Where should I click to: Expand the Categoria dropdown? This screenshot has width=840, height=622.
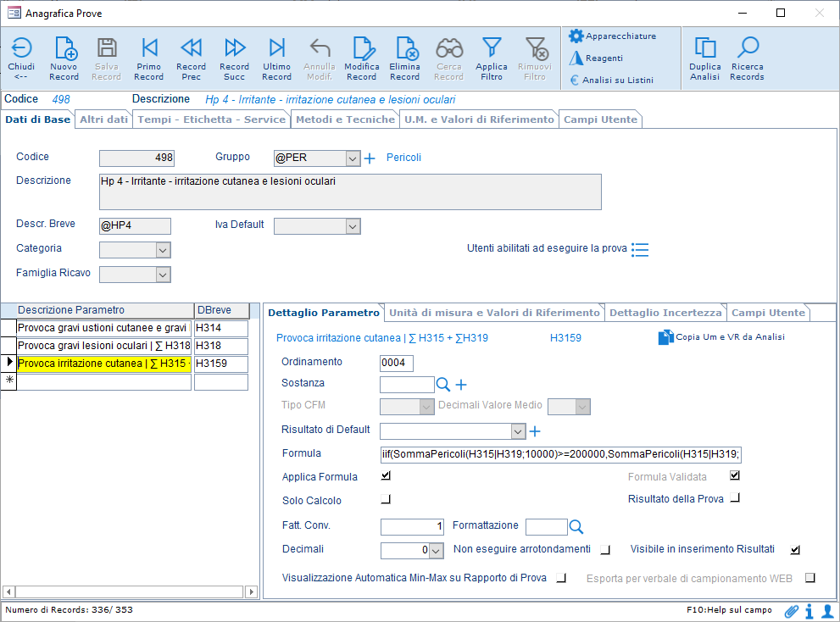pyautogui.click(x=163, y=250)
